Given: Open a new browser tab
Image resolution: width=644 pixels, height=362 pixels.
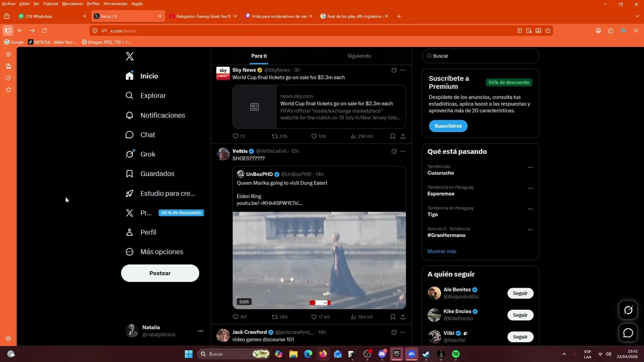Looking at the screenshot, I should coord(399,16).
